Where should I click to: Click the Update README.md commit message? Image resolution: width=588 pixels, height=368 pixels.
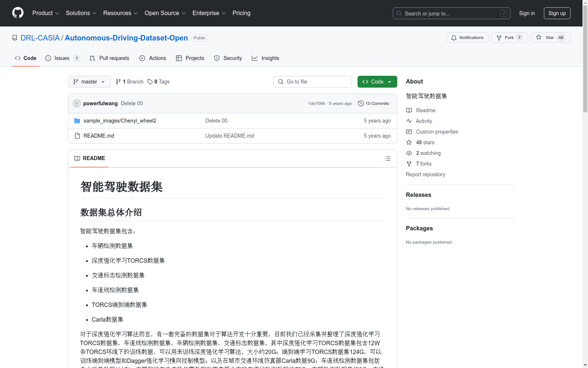point(230,136)
